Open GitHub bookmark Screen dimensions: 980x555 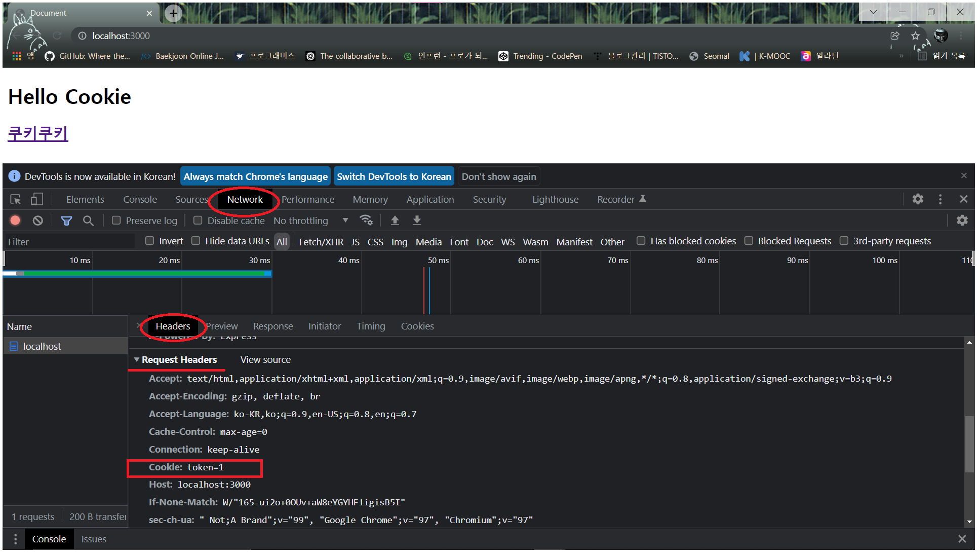pos(87,56)
